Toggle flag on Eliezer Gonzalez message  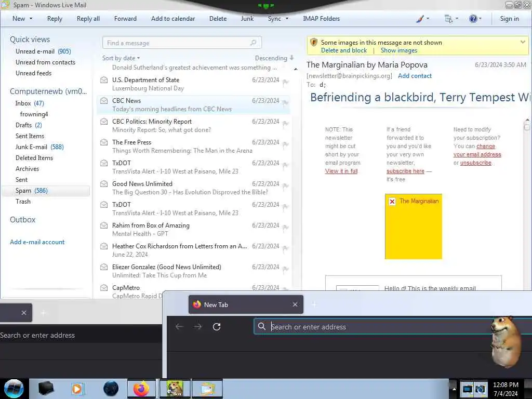pyautogui.click(x=285, y=269)
